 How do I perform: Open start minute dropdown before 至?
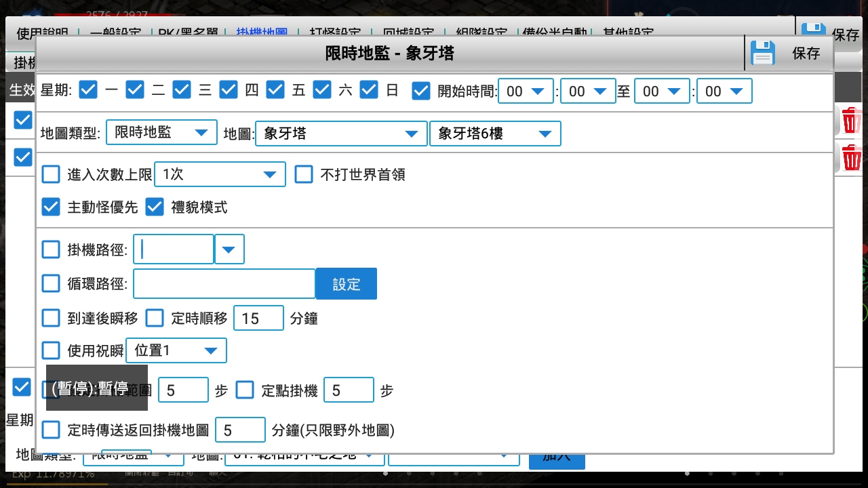point(587,91)
